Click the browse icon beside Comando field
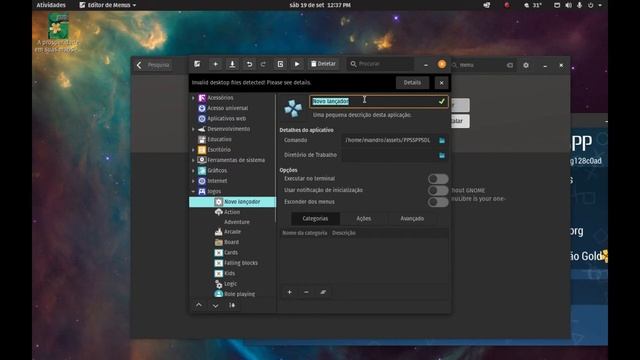Image resolution: width=640 pixels, height=360 pixels. [442, 140]
